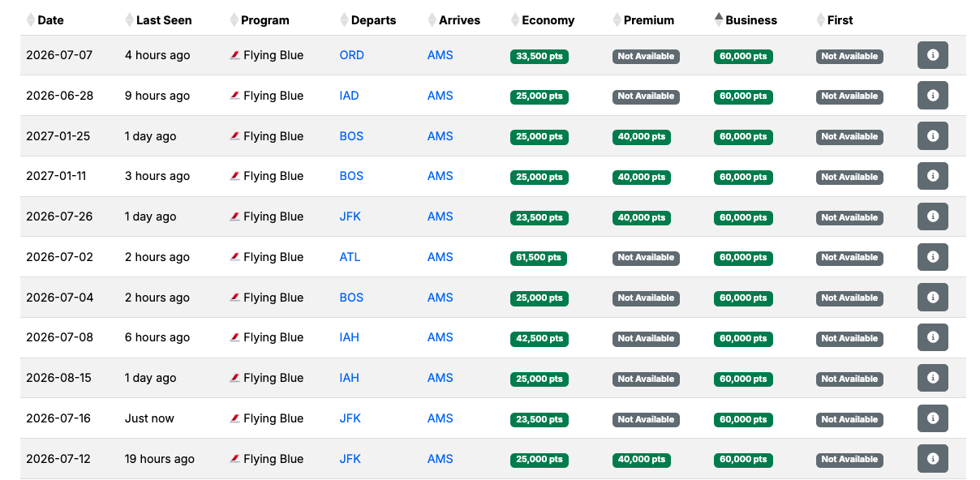Click BOS link in the 2027-01-25 row
This screenshot has width=980, height=480.
352,136
